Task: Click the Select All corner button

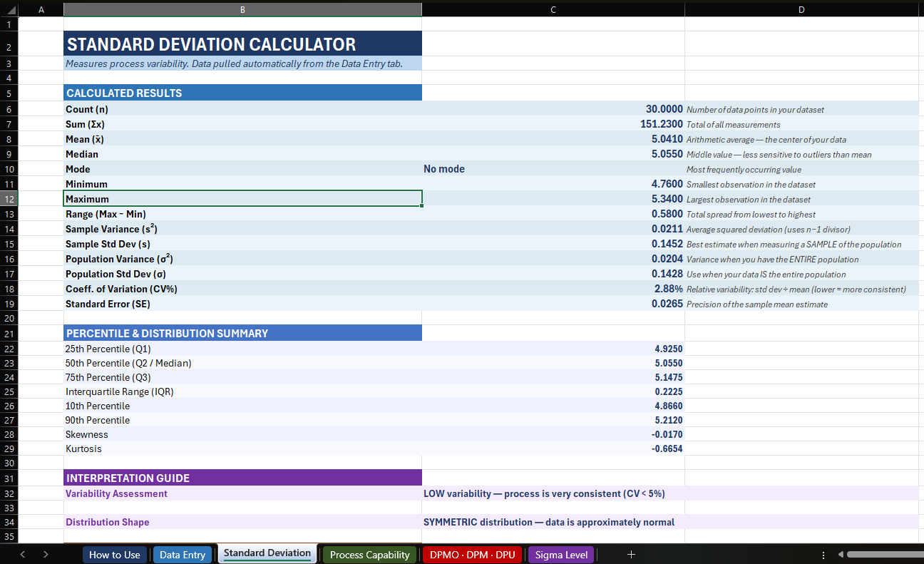Action: tap(9, 9)
